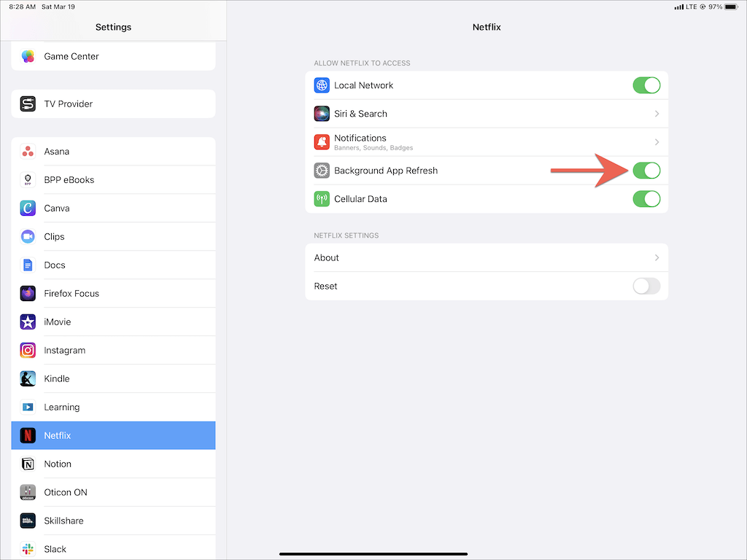Select Canva in the sidebar
This screenshot has width=747, height=560.
click(113, 208)
